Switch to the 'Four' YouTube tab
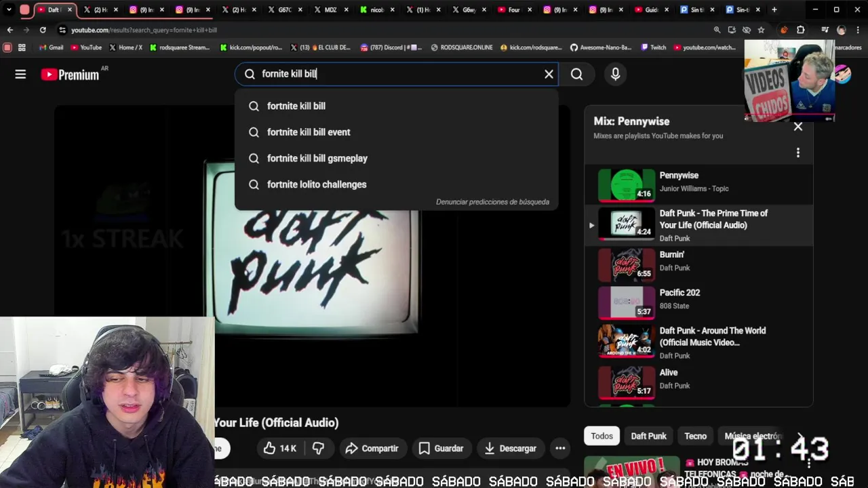The height and width of the screenshot is (488, 868). pos(513,9)
